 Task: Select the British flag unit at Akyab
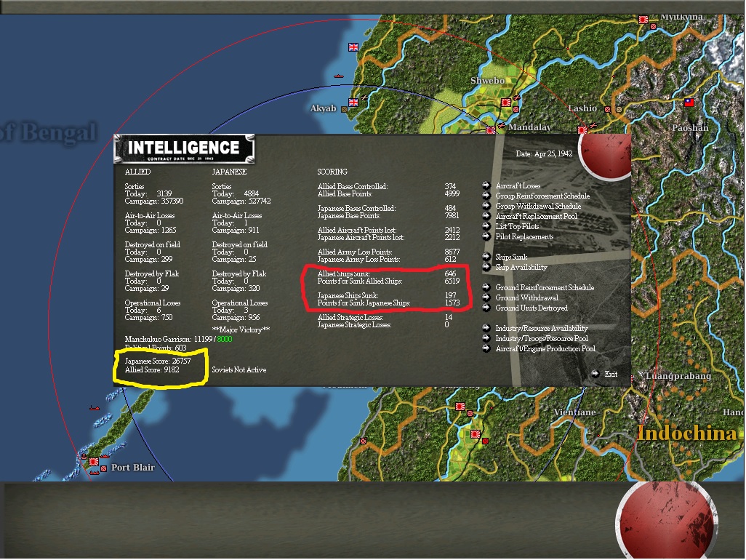coord(353,103)
